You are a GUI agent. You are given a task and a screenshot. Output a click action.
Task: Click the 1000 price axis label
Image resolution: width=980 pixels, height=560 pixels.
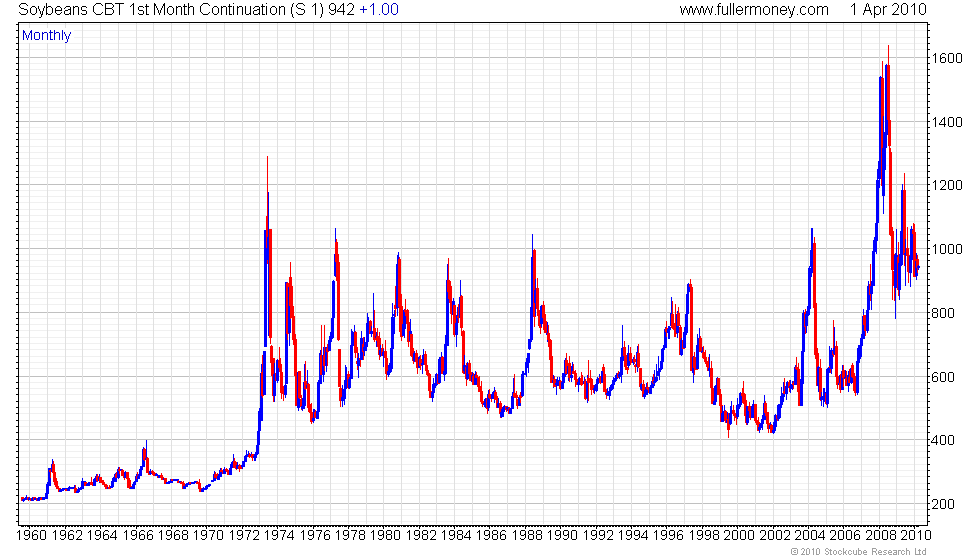point(947,249)
